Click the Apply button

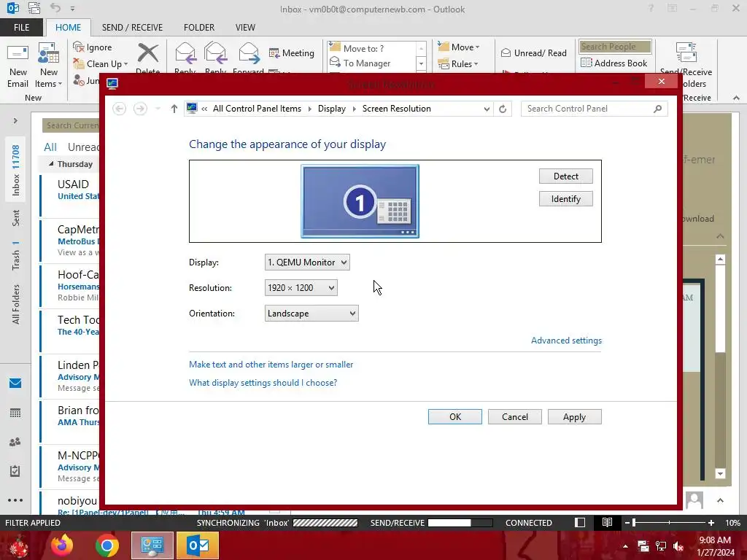[575, 416]
